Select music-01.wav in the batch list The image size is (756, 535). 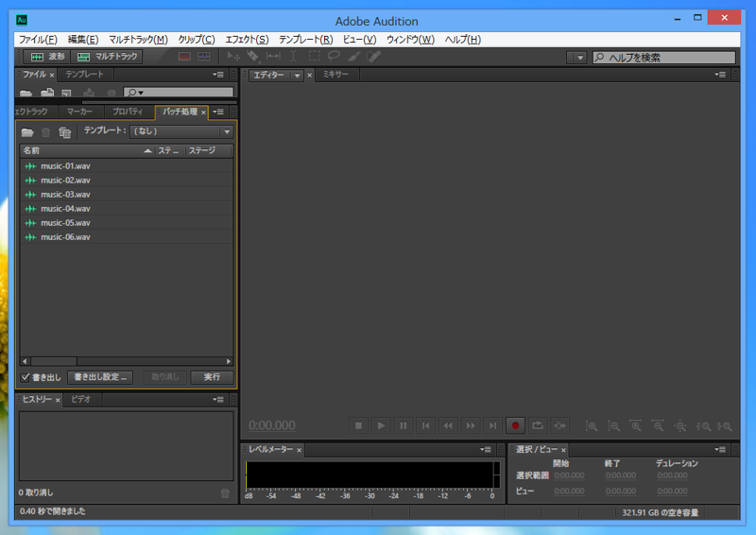click(x=127, y=166)
